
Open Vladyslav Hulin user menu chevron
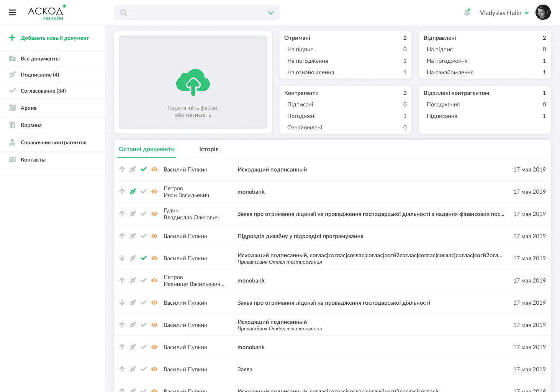(x=527, y=13)
